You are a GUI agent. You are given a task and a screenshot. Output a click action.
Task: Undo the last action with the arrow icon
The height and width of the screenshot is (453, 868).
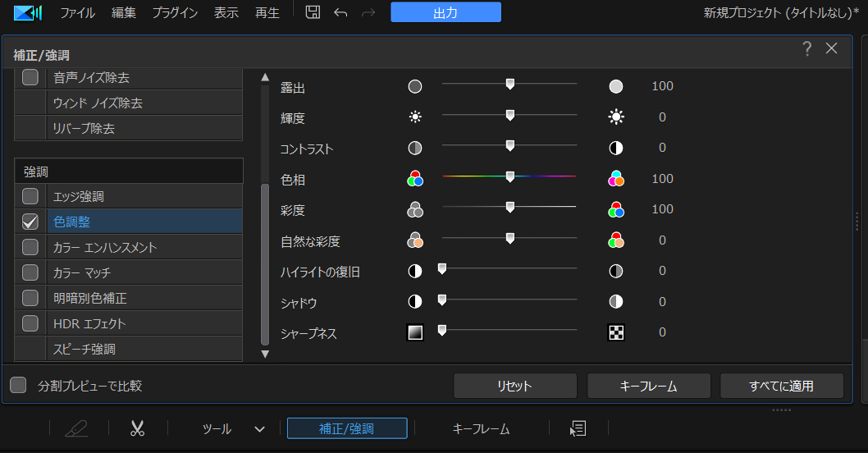click(340, 13)
